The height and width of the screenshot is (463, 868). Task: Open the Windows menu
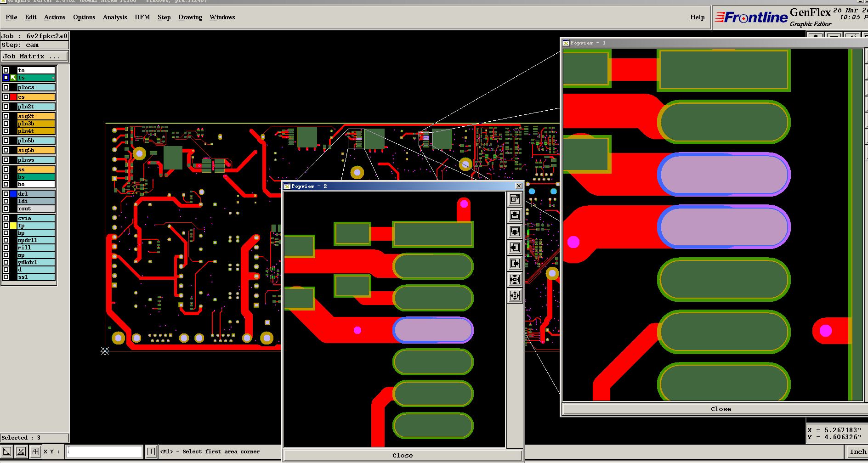(222, 17)
